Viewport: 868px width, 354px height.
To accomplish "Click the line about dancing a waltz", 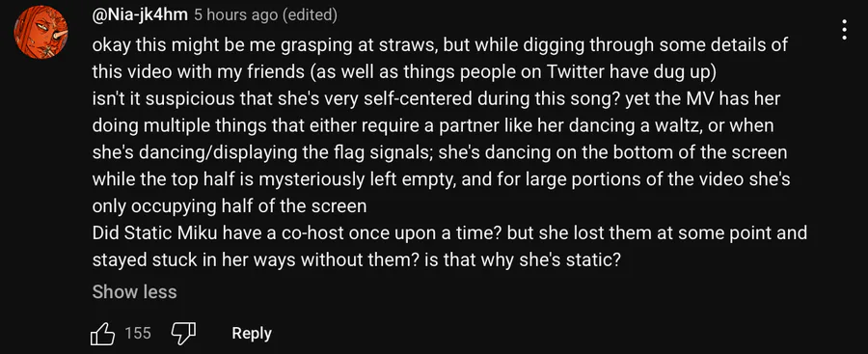I will (433, 125).
